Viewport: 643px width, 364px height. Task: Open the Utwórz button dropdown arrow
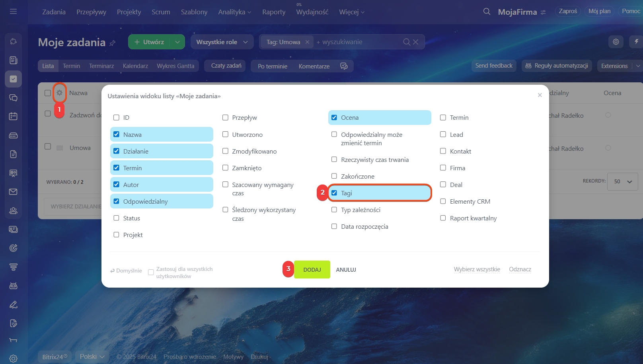click(x=177, y=42)
